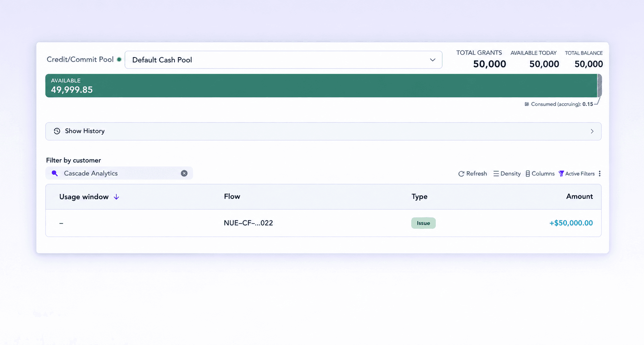Screen dimensions: 644x345
Task: Click the Usage window dash cell
Action: pos(61,223)
